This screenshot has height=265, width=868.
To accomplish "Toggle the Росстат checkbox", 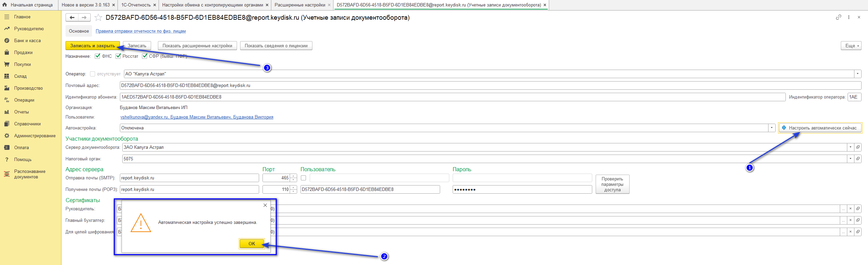I will coord(118,56).
